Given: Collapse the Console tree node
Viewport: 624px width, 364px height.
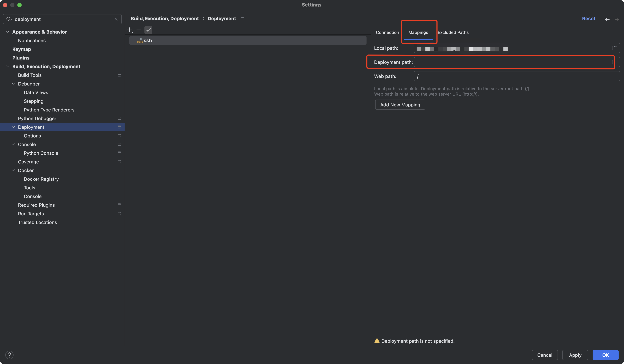Looking at the screenshot, I should pyautogui.click(x=13, y=144).
